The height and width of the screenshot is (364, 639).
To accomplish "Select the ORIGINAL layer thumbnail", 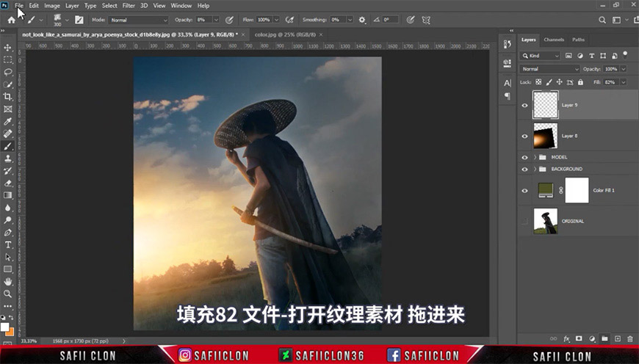I will (546, 221).
